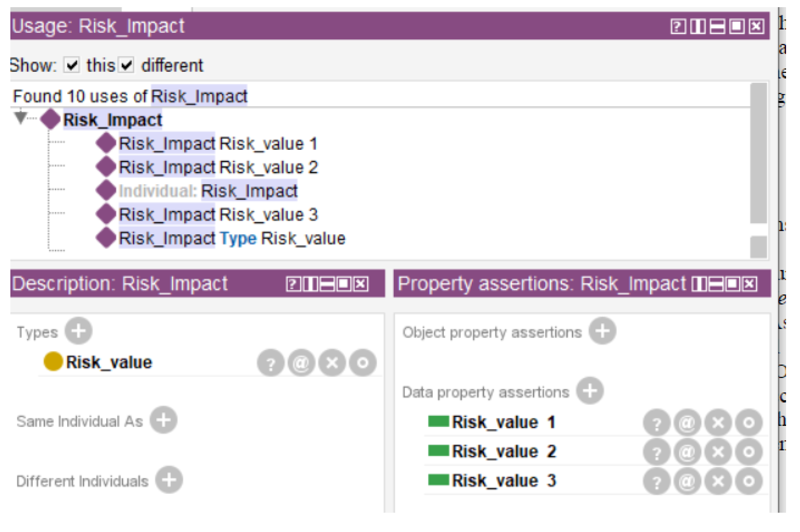Uncheck the 'this' show checkbox
The height and width of the screenshot is (532, 800).
click(72, 65)
